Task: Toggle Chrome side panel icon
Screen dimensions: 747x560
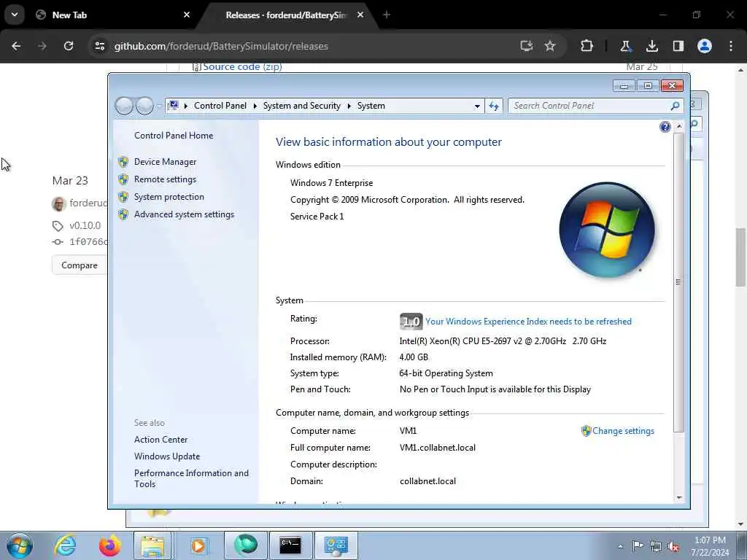Action: click(678, 46)
